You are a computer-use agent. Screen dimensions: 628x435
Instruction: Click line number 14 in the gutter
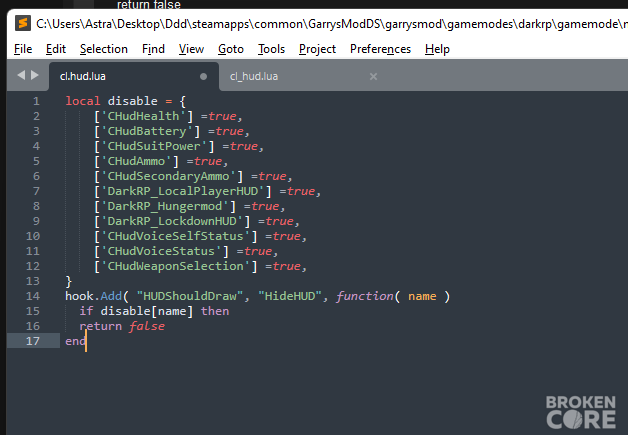coord(33,296)
